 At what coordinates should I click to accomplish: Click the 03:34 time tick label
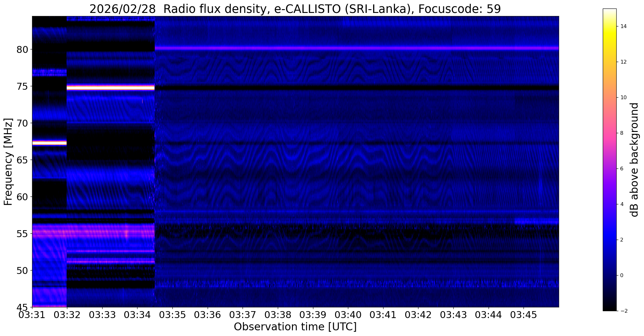click(137, 315)
